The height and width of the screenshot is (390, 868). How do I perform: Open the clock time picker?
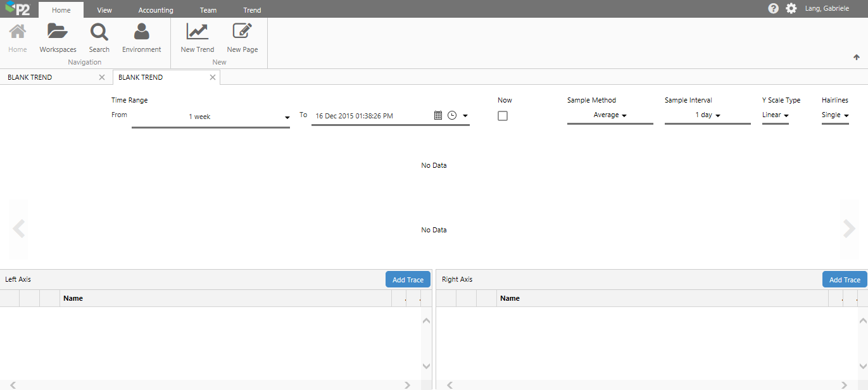pyautogui.click(x=452, y=115)
